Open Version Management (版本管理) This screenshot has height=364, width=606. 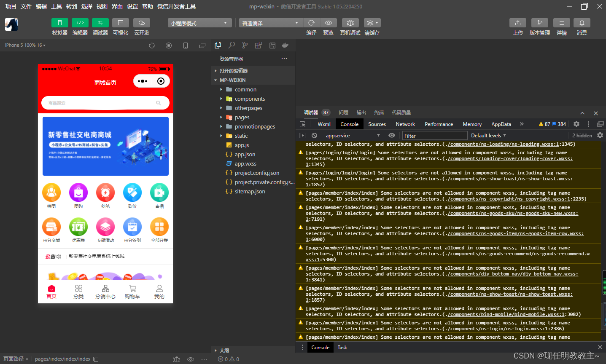[539, 23]
